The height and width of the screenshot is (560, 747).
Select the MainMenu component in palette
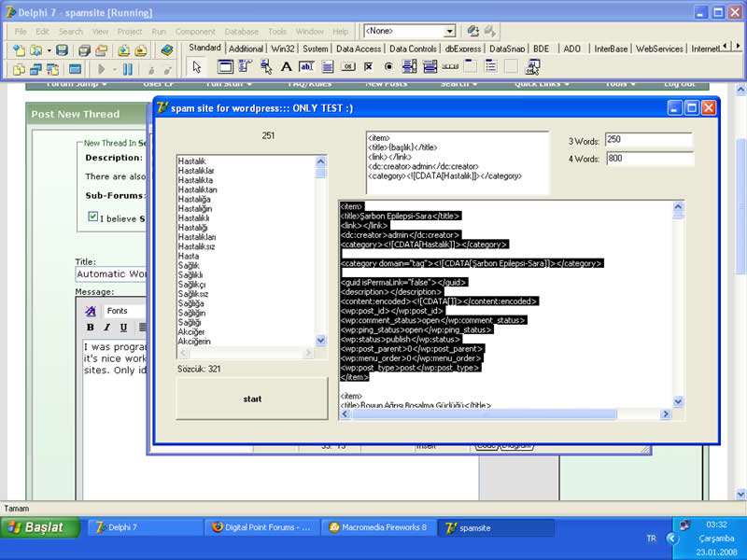pyautogui.click(x=246, y=66)
